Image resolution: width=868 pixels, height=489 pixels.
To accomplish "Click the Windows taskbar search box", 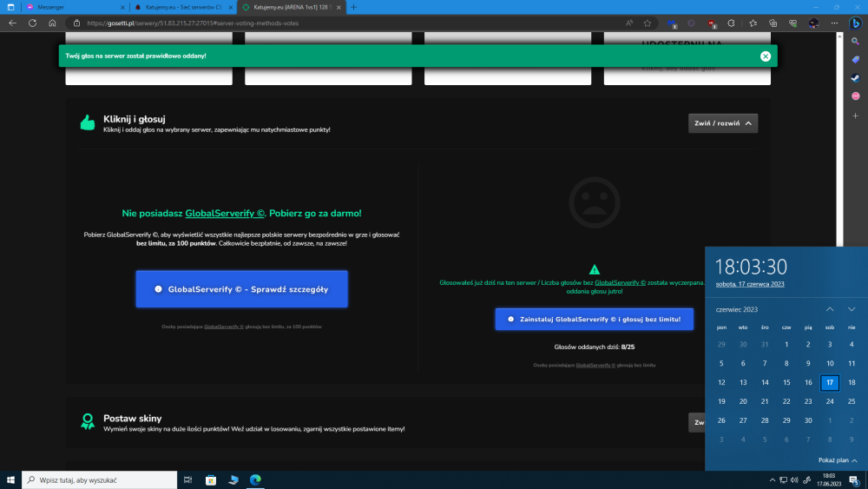I will 100,479.
